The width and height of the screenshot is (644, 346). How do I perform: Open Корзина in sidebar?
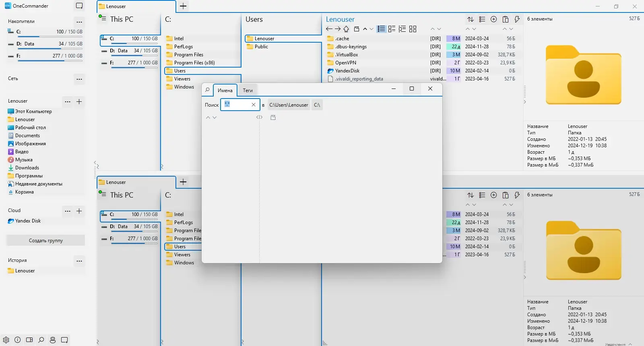tap(21, 192)
